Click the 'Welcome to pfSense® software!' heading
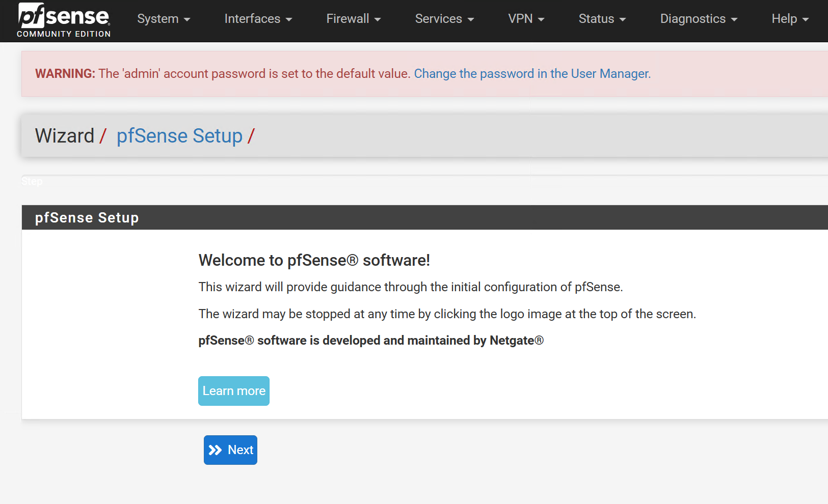The height and width of the screenshot is (504, 828). 314,260
